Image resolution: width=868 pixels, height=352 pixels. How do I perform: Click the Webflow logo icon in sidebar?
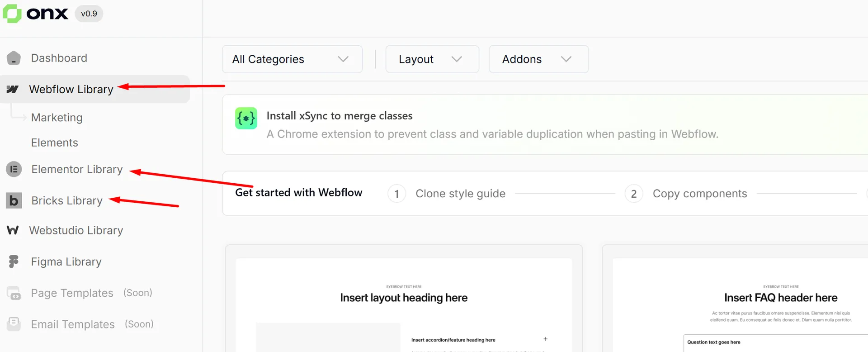(x=13, y=89)
